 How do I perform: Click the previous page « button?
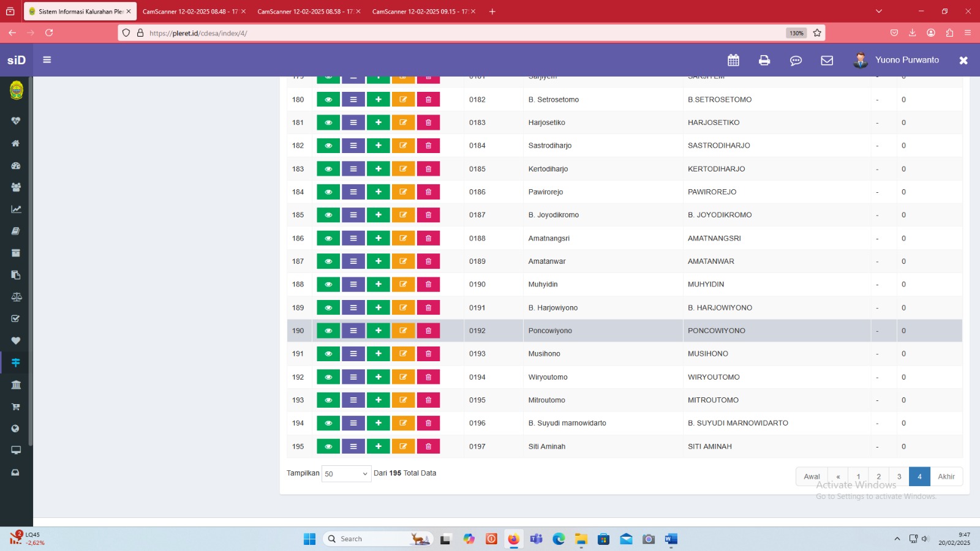[x=838, y=476]
